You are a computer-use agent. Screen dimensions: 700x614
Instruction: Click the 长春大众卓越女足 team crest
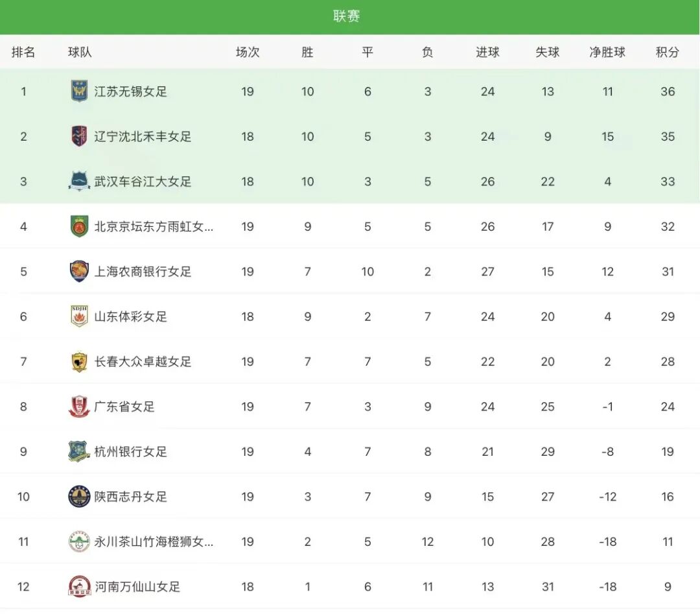pos(80,361)
